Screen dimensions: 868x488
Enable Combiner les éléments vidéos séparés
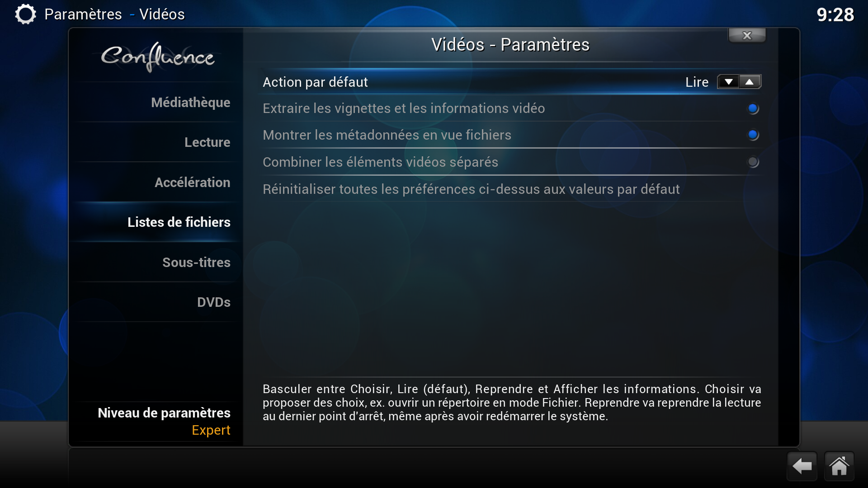[x=753, y=162]
